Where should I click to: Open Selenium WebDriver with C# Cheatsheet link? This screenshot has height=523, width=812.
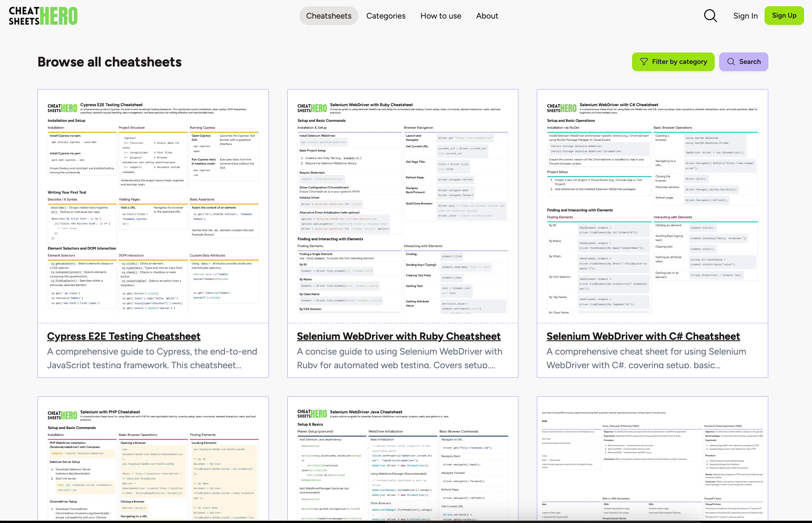click(x=643, y=336)
